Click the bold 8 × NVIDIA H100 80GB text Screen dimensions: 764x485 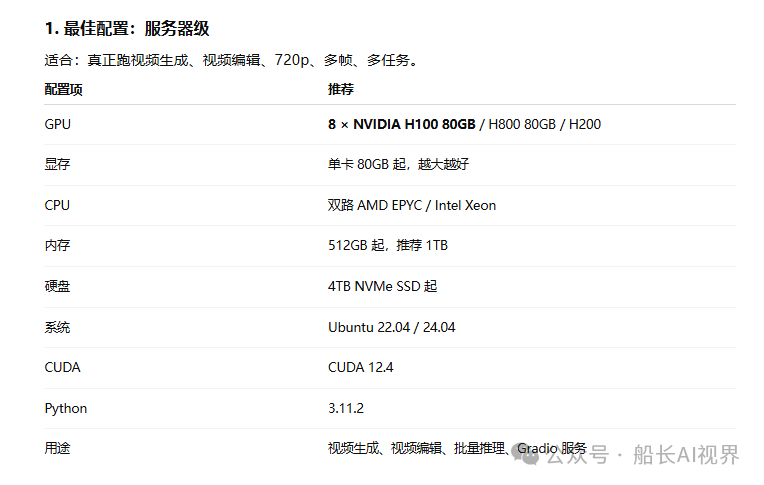[x=401, y=124]
